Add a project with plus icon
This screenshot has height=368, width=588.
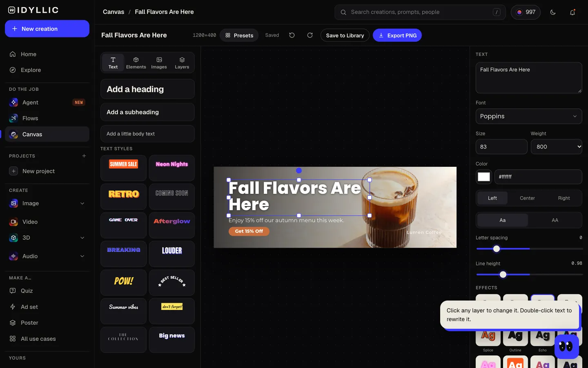pyautogui.click(x=84, y=156)
